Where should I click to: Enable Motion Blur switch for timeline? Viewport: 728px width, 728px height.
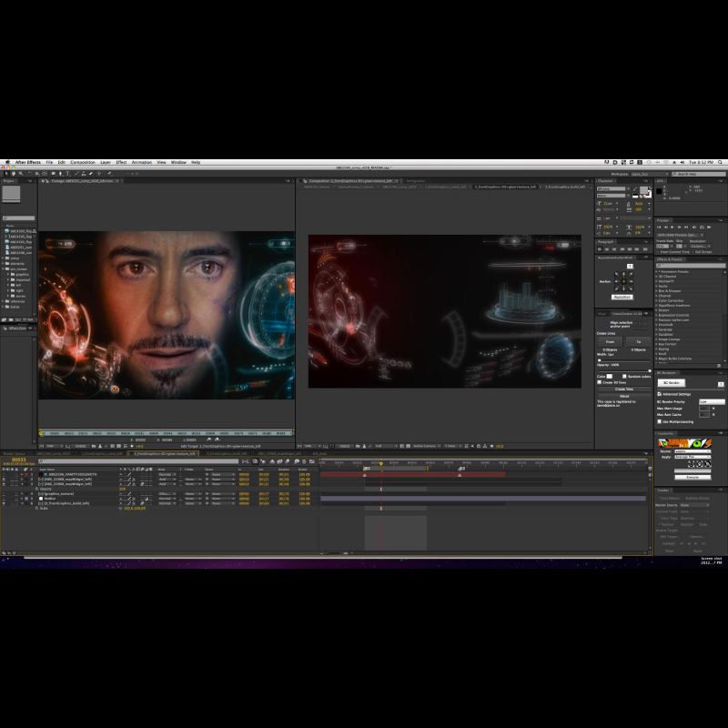tap(287, 461)
